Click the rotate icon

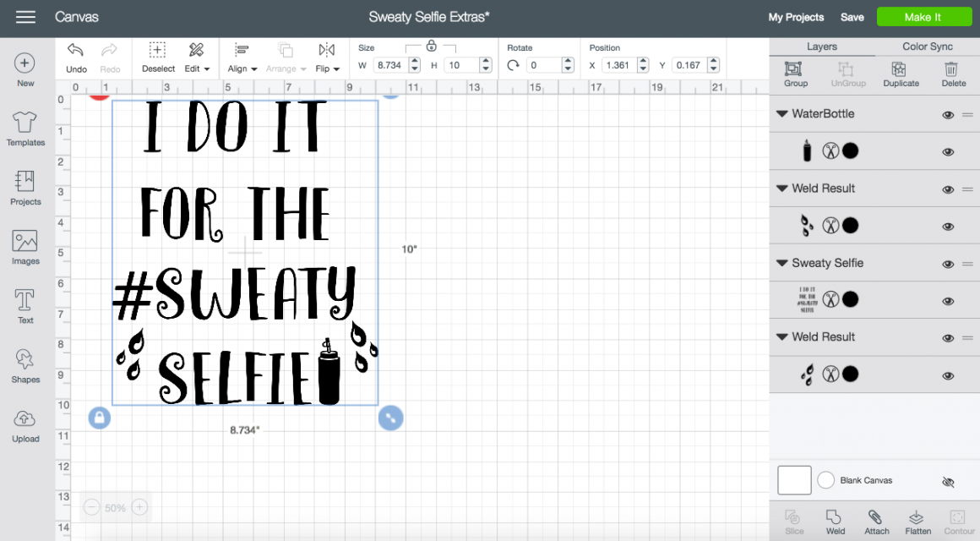513,65
